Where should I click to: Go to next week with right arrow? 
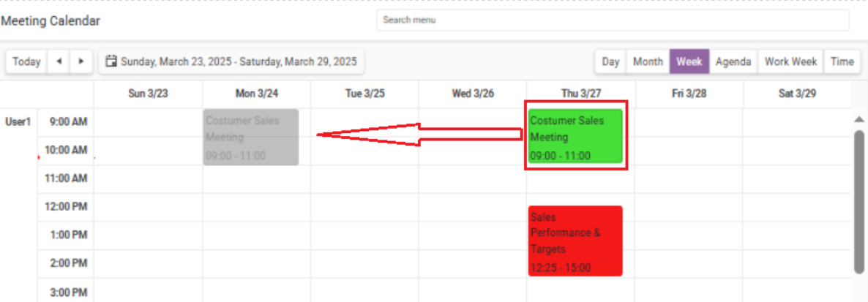tap(81, 61)
